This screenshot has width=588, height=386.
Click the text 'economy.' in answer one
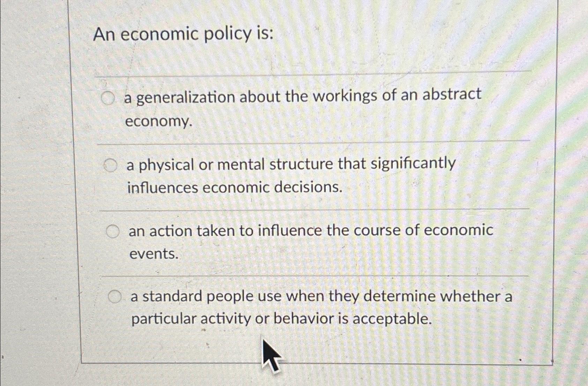point(159,122)
